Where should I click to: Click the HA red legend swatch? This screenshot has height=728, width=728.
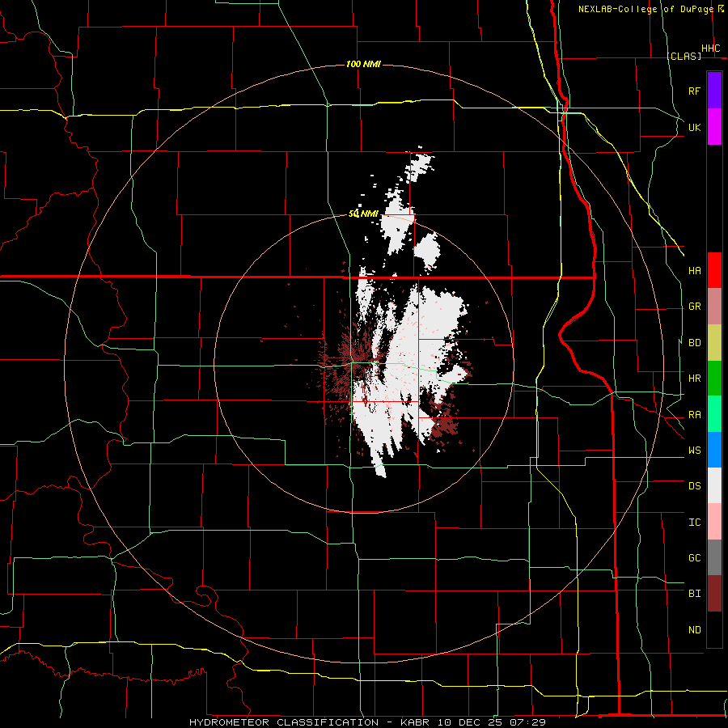[x=714, y=270]
